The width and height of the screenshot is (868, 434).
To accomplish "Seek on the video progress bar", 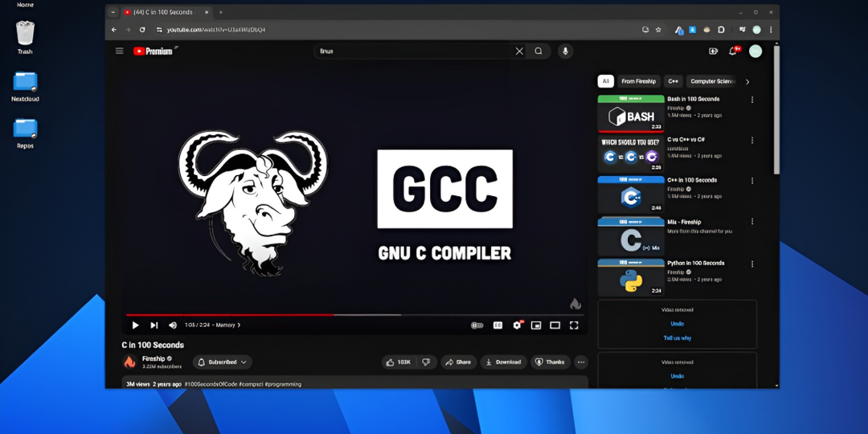I will 354,315.
